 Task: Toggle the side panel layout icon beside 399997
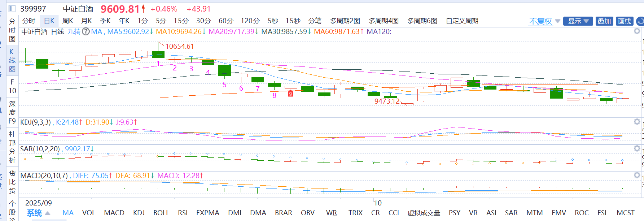(x=12, y=8)
